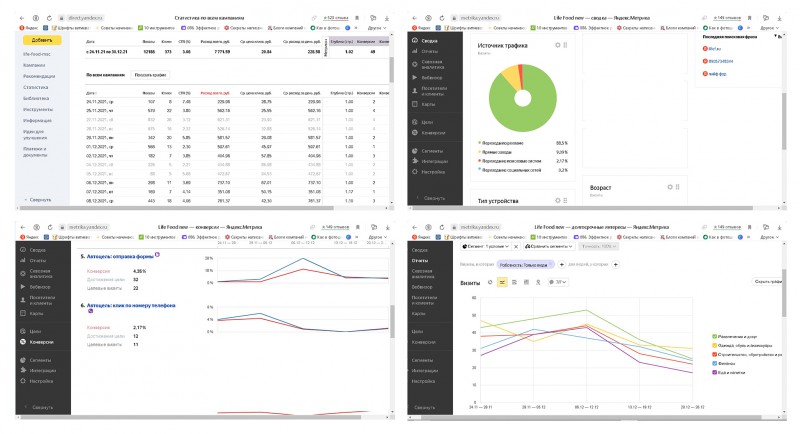Open Рекомендации in Direct sidebar
This screenshot has width=800, height=434.
pyautogui.click(x=39, y=76)
